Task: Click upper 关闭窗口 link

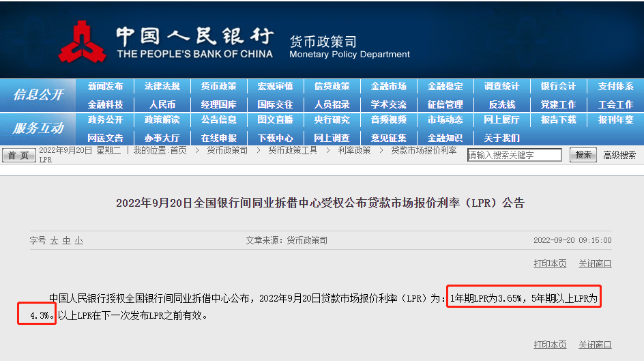Action: tap(595, 263)
